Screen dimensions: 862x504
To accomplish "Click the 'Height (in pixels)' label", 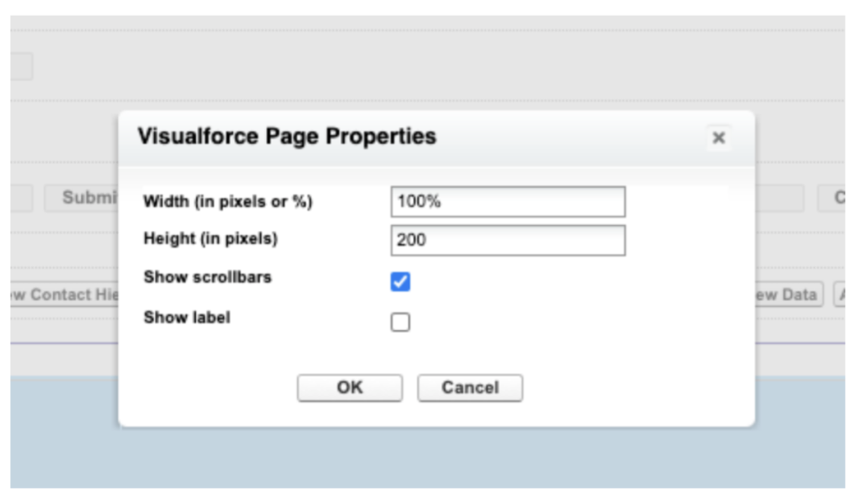I will (x=211, y=239).
